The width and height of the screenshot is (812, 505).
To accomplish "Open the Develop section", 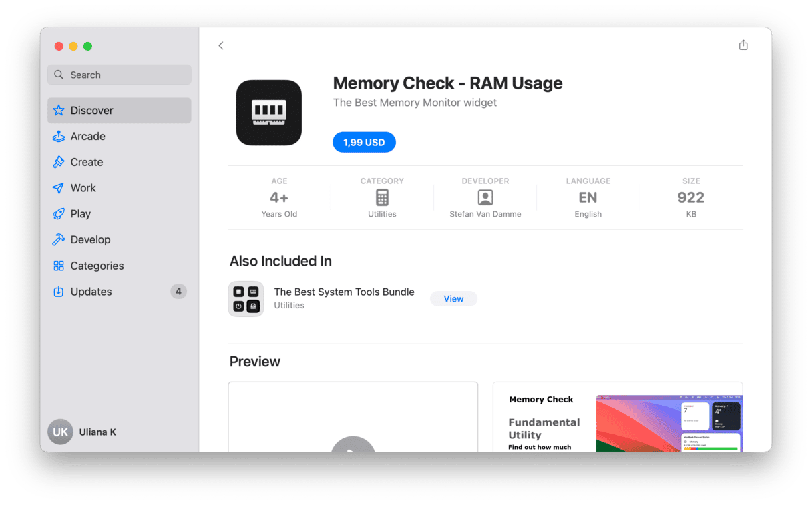I will point(120,239).
